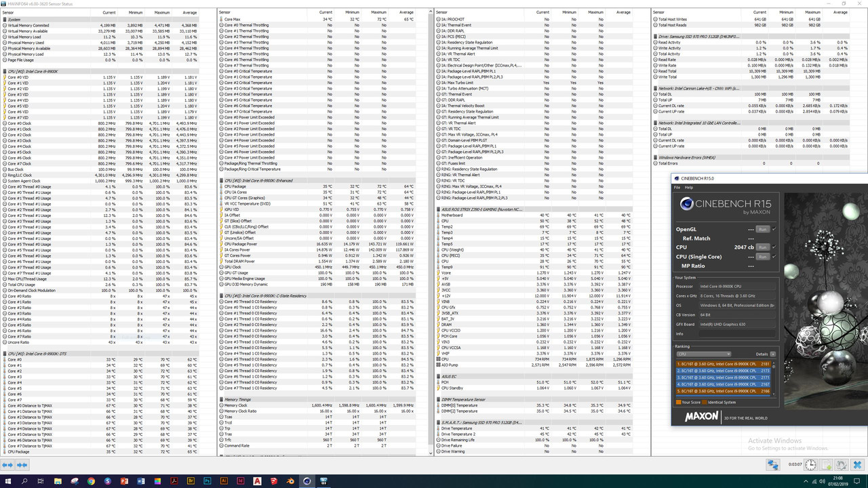This screenshot has width=868, height=488.
Task: Run the OpenGL benchmark in Cinebench
Action: point(762,229)
